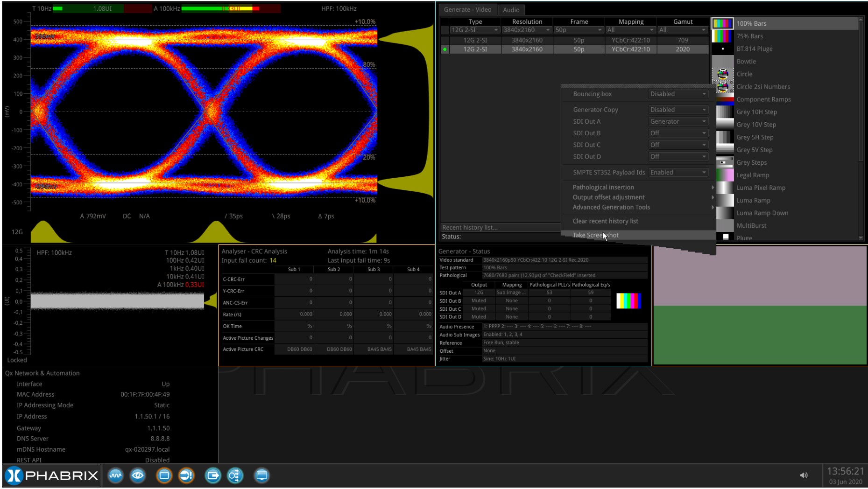Open the SDI Out D dropdown

point(678,157)
